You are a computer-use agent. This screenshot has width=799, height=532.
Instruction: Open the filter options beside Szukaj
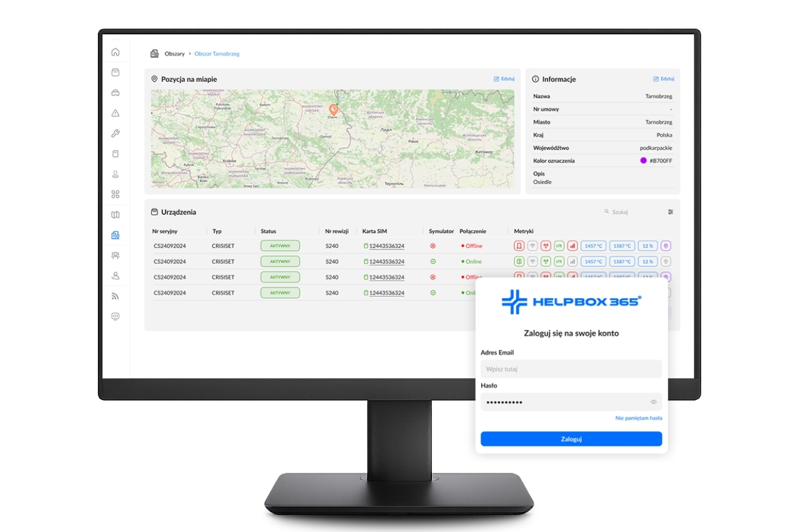coord(670,211)
